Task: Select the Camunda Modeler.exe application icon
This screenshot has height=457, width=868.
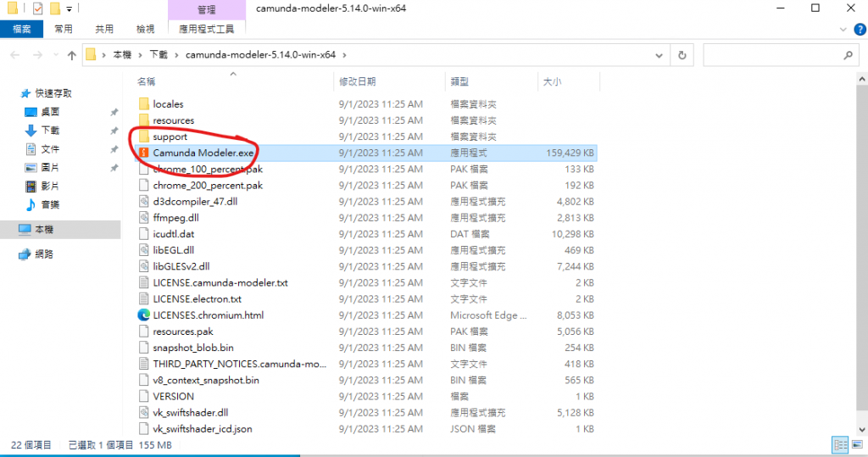Action: point(144,153)
